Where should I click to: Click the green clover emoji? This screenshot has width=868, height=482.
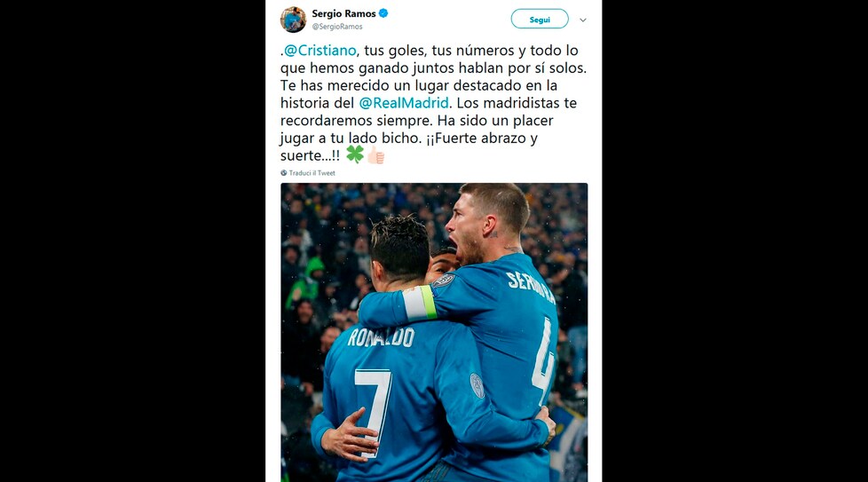(355, 154)
